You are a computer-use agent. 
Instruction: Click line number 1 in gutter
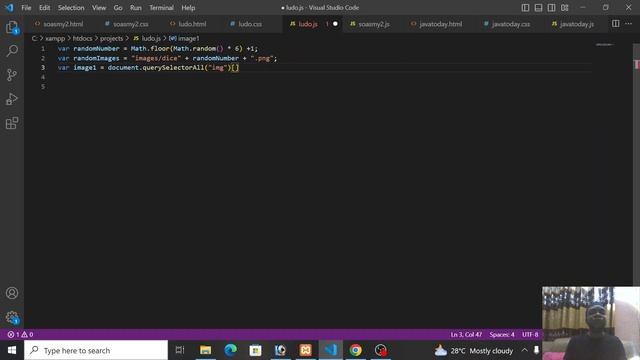43,49
